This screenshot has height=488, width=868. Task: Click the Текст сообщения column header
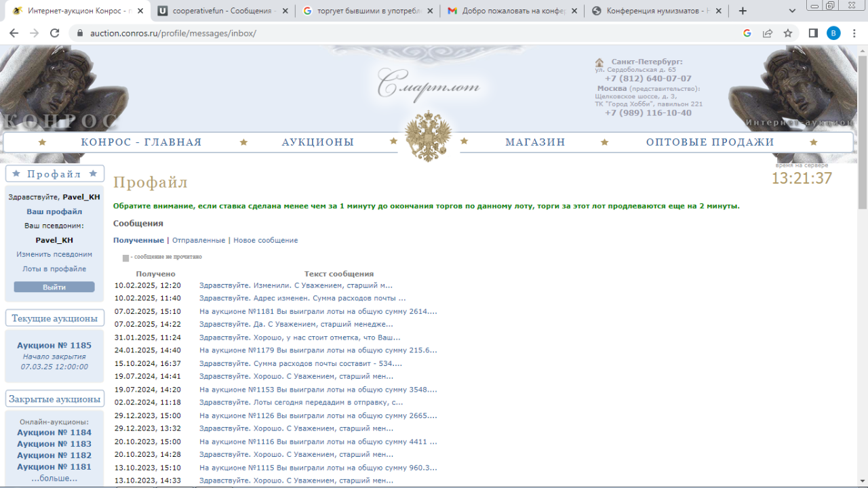339,274
